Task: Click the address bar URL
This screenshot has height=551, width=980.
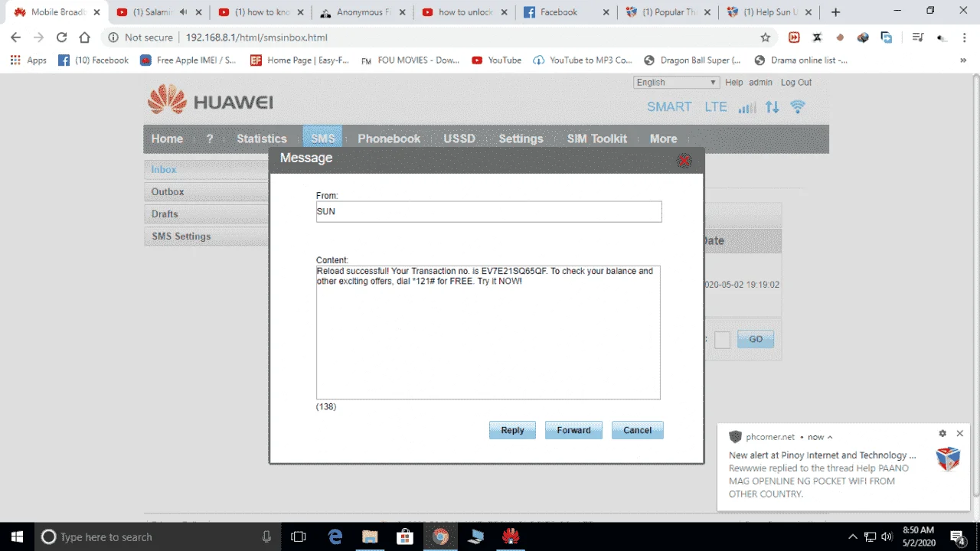Action: point(256,37)
